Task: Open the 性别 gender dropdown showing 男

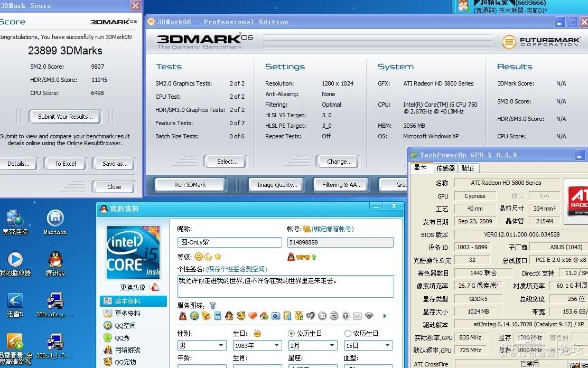Action: click(202, 345)
